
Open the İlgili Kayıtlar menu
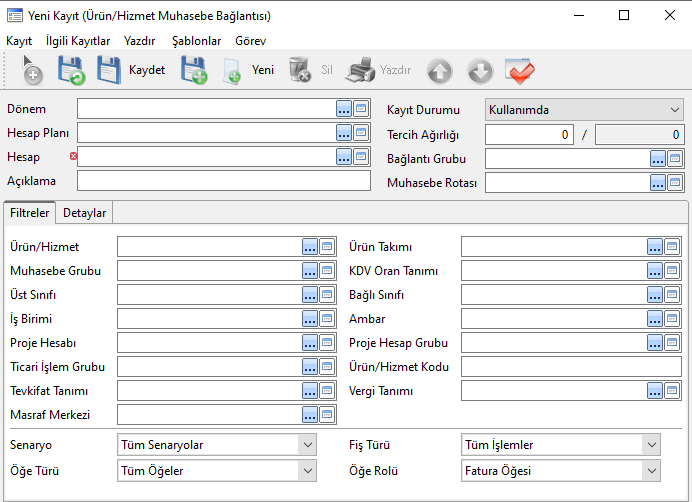[78, 41]
